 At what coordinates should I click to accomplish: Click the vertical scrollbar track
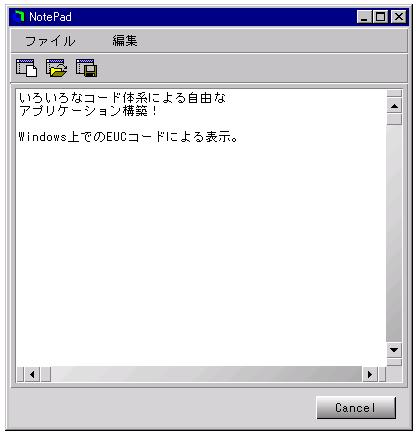(394, 233)
